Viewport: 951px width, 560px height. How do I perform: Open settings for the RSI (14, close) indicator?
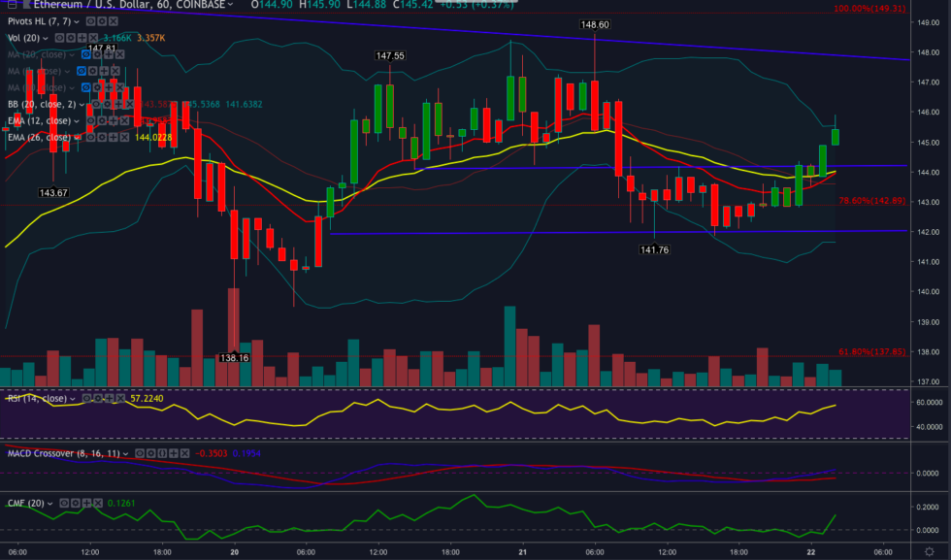click(98, 398)
